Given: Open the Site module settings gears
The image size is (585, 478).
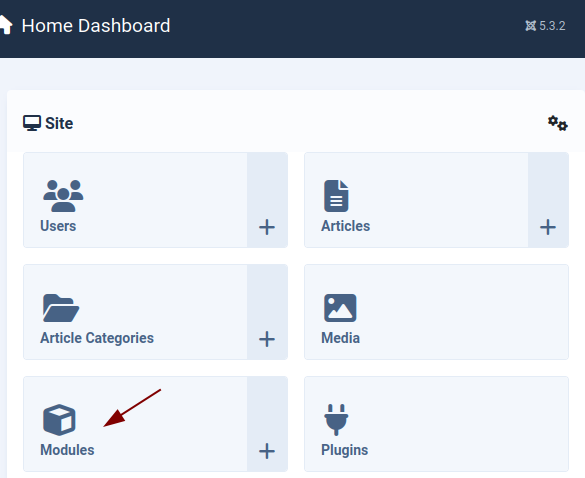Looking at the screenshot, I should [558, 124].
